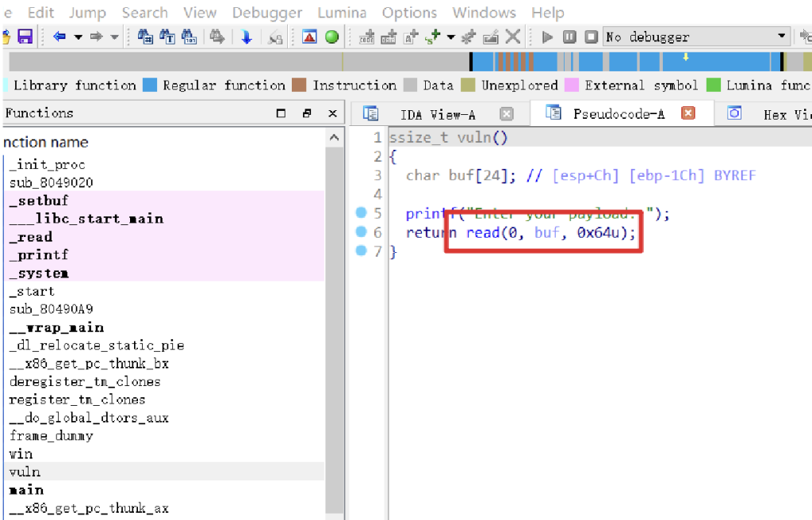Viewport: 812px width, 520px height.
Task: Click the green circle toolbar icon
Action: pyautogui.click(x=331, y=37)
